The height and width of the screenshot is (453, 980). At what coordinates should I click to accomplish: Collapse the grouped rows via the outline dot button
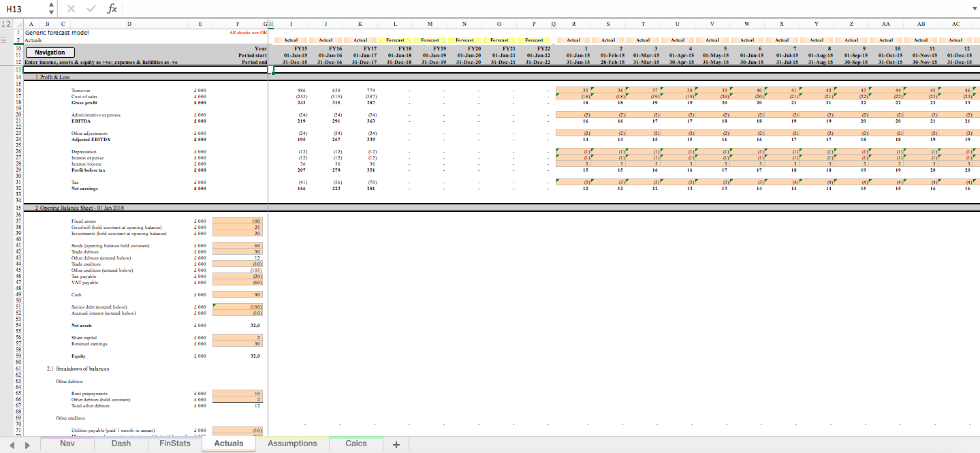(3, 39)
